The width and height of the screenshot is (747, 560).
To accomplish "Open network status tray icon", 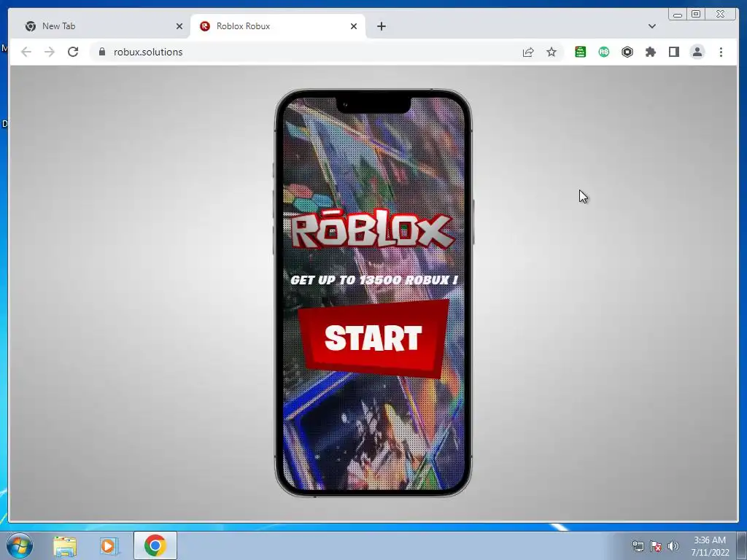I will 638,546.
